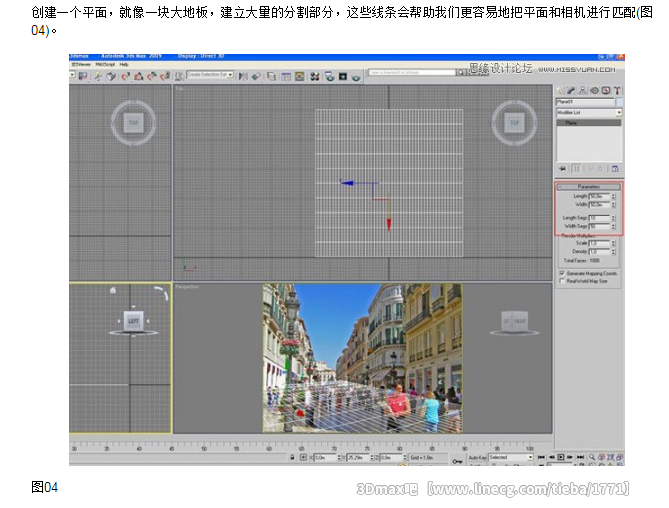The image size is (669, 508).
Task: Step to next frame
Action: coord(570,457)
